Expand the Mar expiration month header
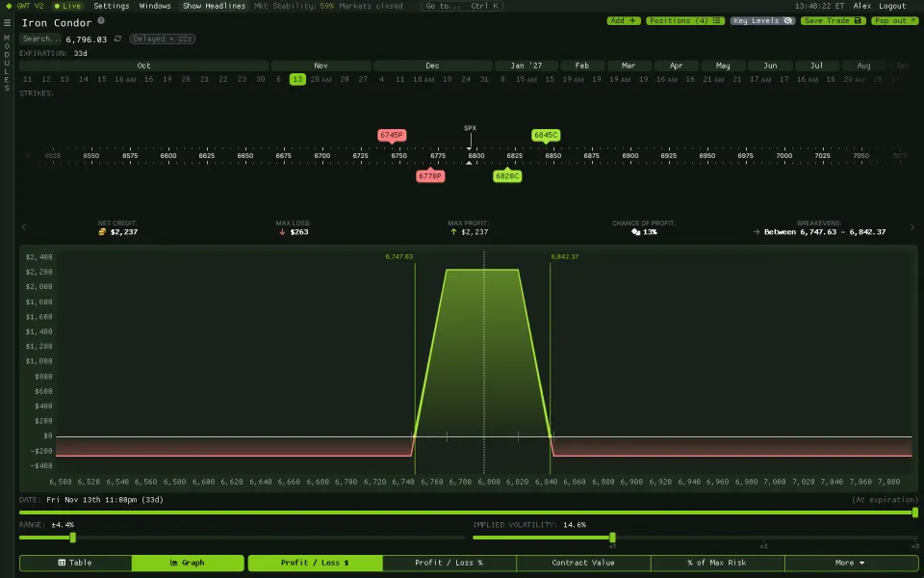Screen dimensions: 924x578 click(629, 66)
